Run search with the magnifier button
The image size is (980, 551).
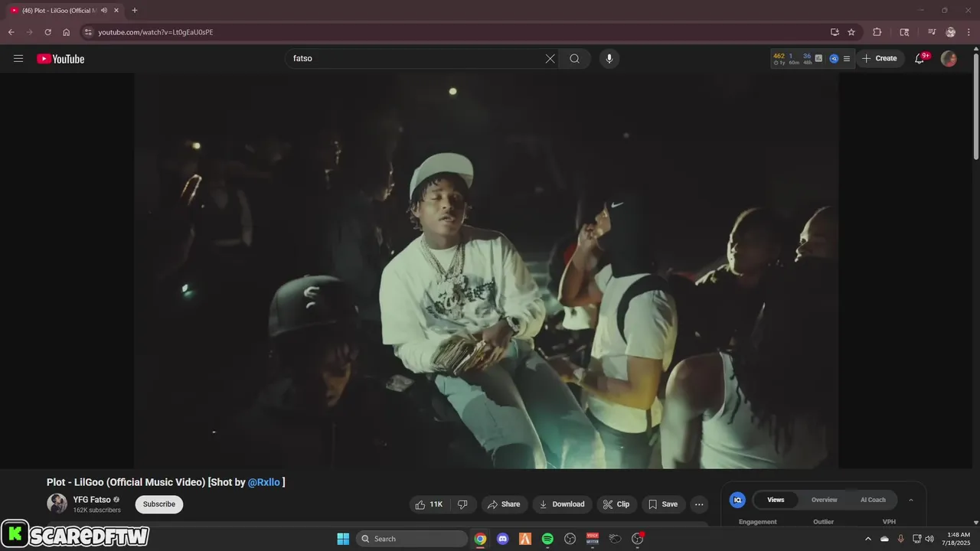point(575,58)
